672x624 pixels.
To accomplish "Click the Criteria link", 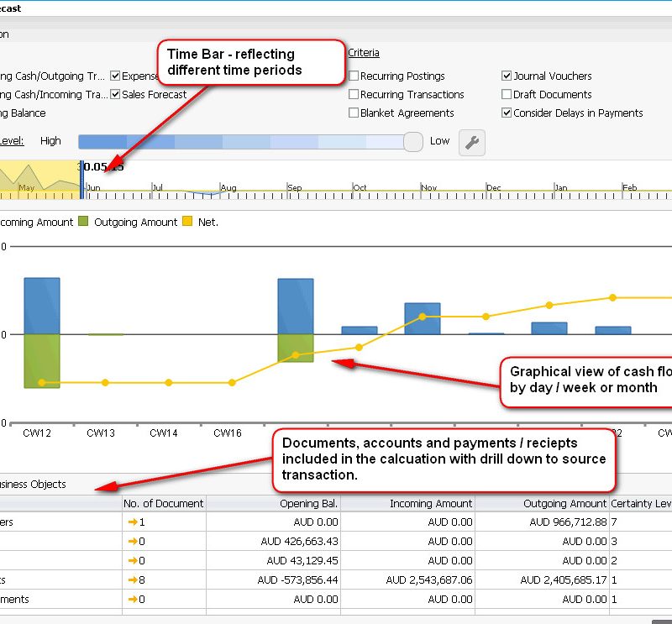I will coord(364,53).
